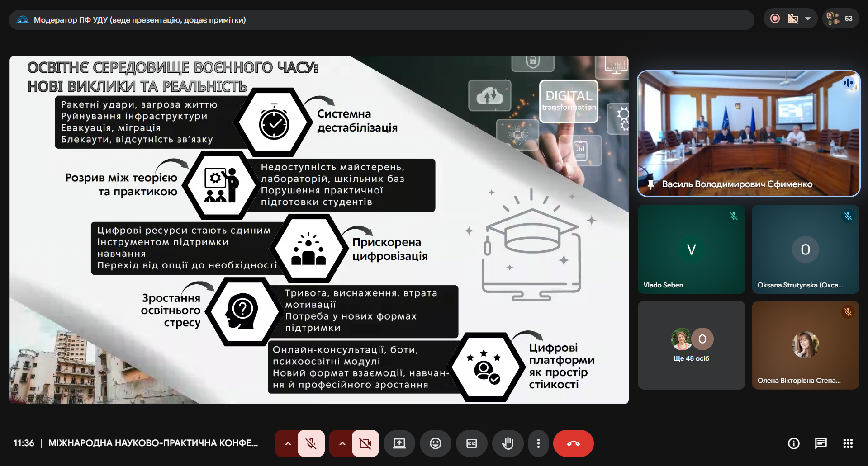Show the 53 participants list
Image resolution: width=868 pixels, height=466 pixels.
point(840,19)
